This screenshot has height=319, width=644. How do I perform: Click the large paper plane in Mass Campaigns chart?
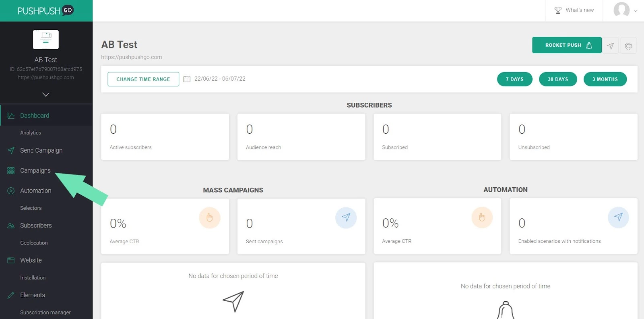[233, 301]
